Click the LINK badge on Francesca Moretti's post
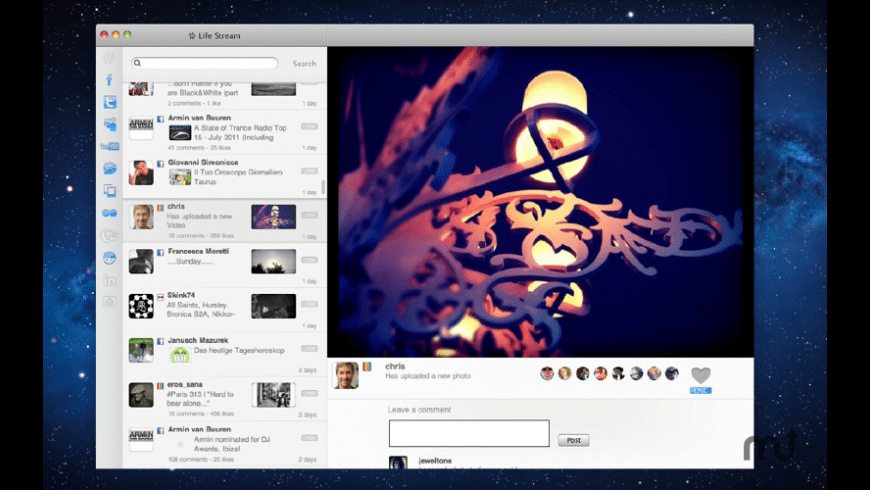 pos(310,260)
